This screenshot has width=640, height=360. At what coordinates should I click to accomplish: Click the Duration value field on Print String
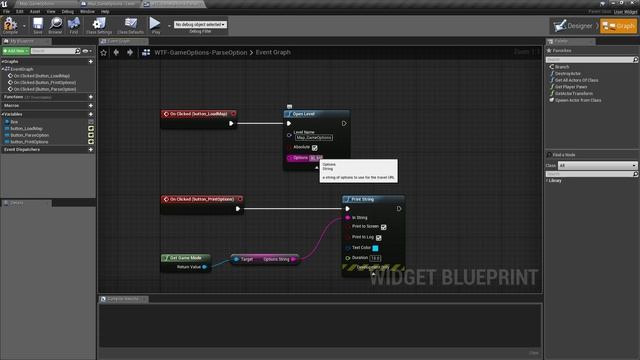(375, 258)
